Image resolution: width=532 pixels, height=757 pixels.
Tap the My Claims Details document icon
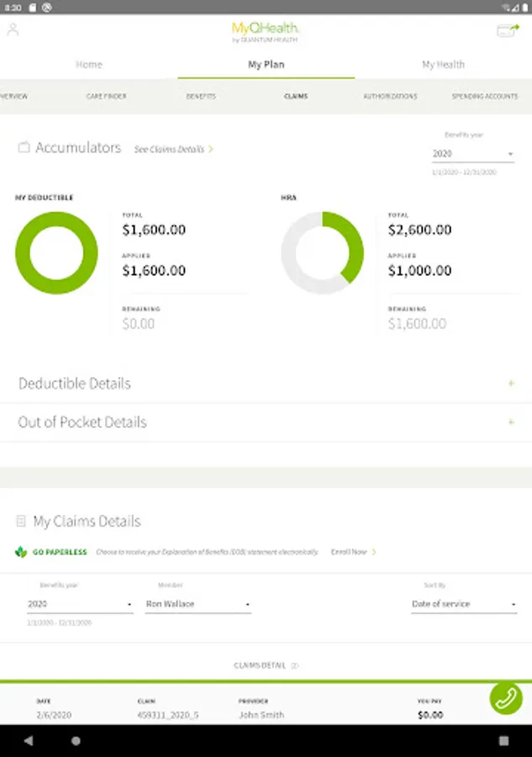click(x=22, y=521)
